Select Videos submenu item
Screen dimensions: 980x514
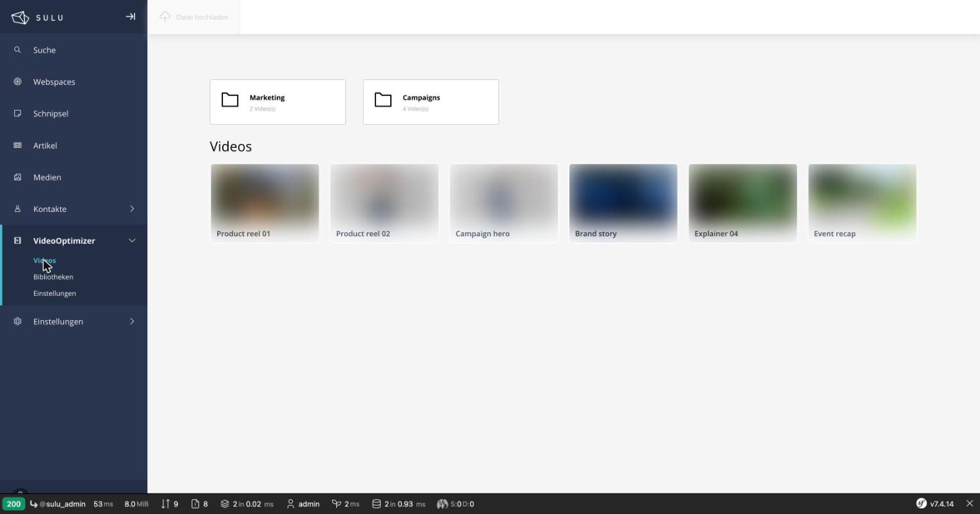(x=44, y=261)
